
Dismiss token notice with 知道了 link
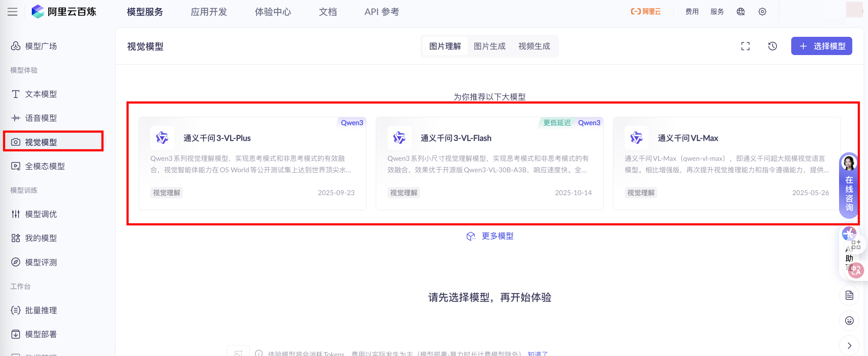point(538,353)
